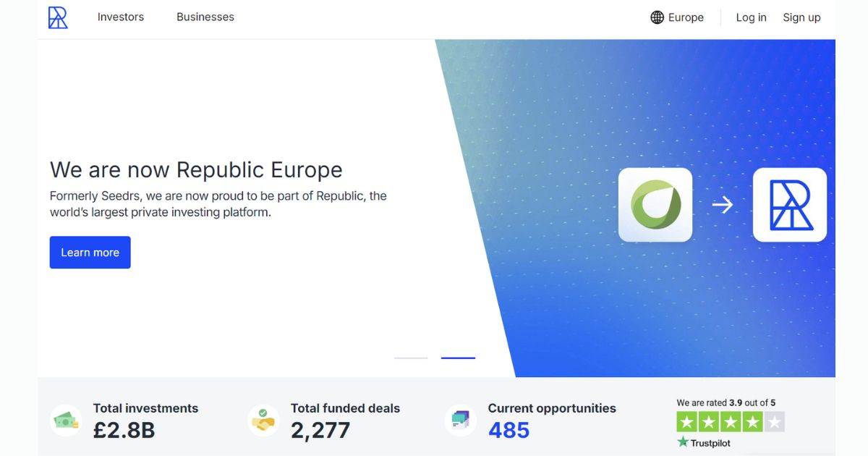Click the Republic logo in the top navigation

(x=58, y=17)
